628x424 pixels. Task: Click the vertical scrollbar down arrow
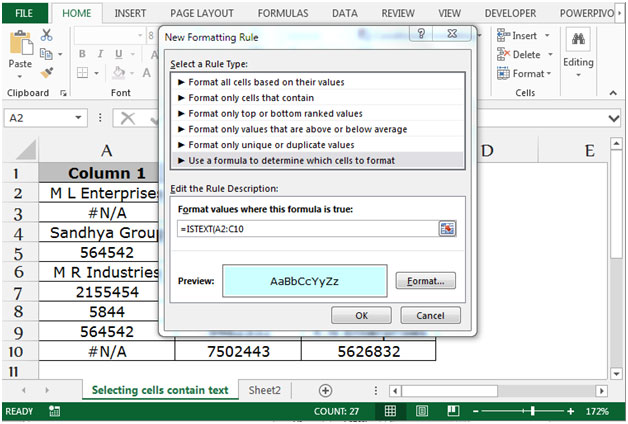[x=616, y=374]
